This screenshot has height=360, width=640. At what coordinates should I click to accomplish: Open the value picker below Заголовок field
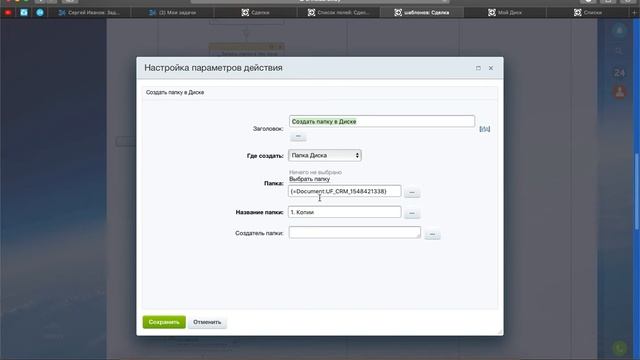click(x=298, y=136)
